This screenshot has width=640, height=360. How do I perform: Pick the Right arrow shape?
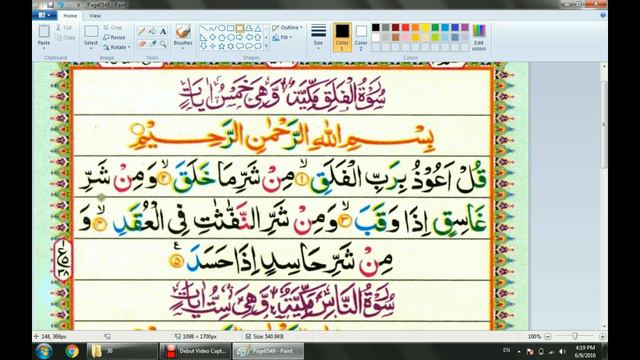click(240, 38)
